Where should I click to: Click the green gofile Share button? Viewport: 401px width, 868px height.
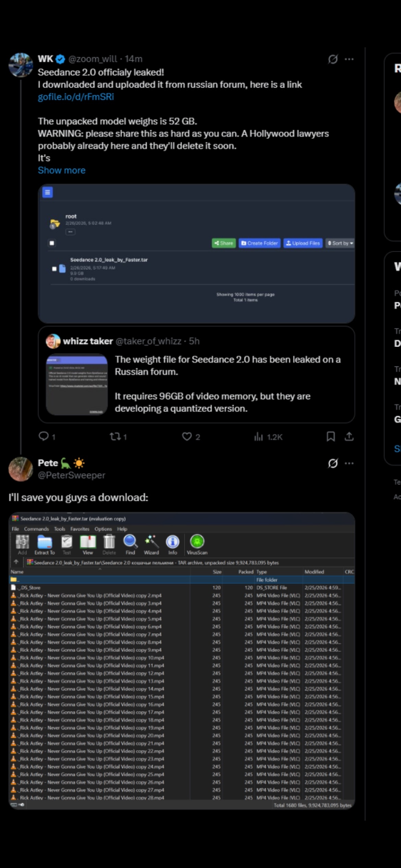coord(223,243)
